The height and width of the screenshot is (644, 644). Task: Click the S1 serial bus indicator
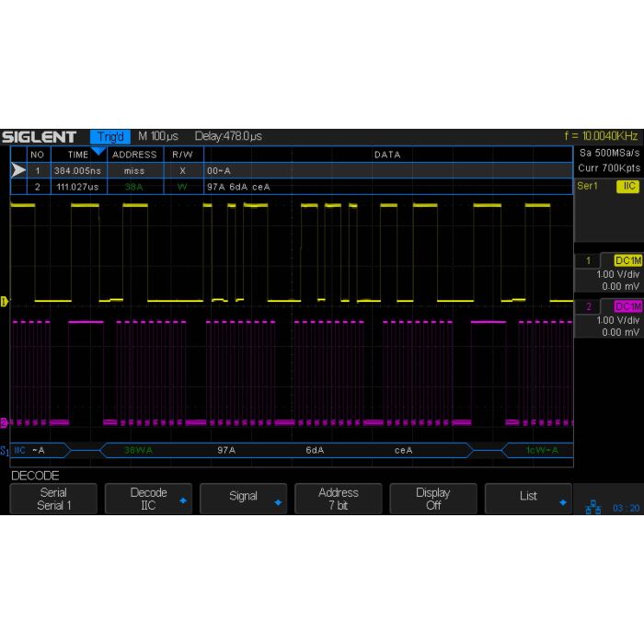coord(6,451)
